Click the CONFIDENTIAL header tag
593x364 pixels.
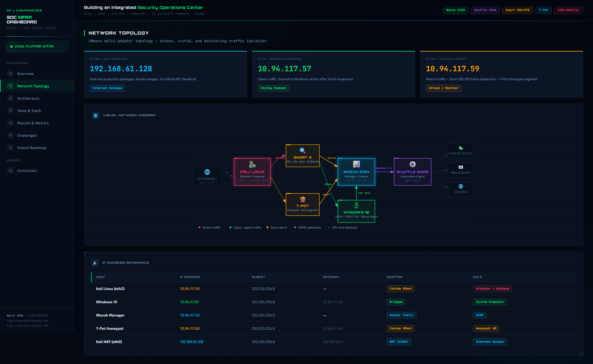click(568, 10)
